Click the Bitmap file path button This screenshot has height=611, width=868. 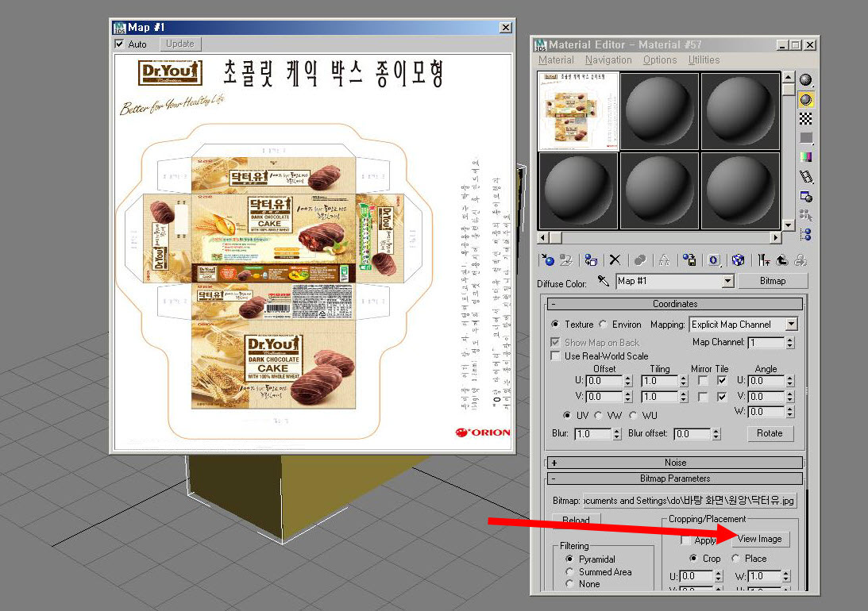click(x=690, y=501)
